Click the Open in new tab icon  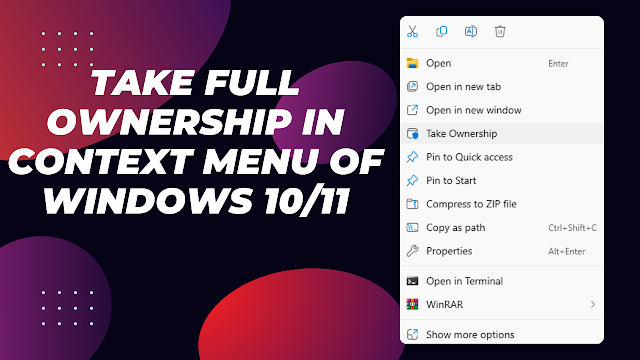(x=412, y=87)
